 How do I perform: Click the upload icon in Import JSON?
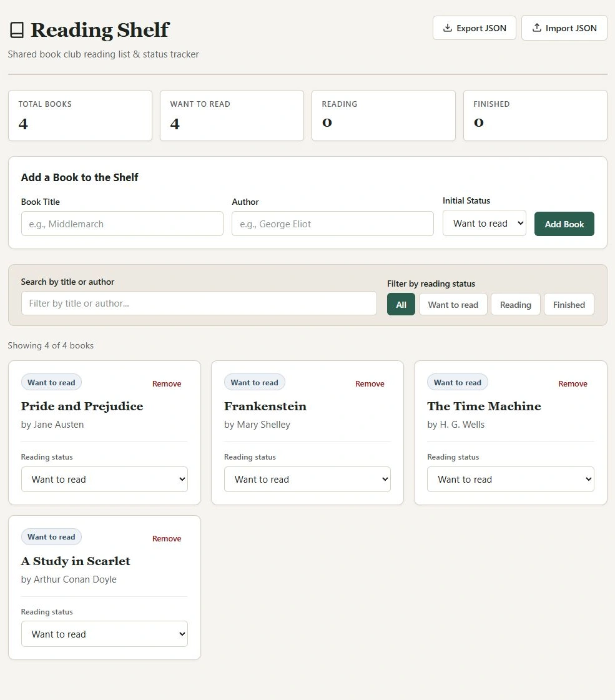537,27
